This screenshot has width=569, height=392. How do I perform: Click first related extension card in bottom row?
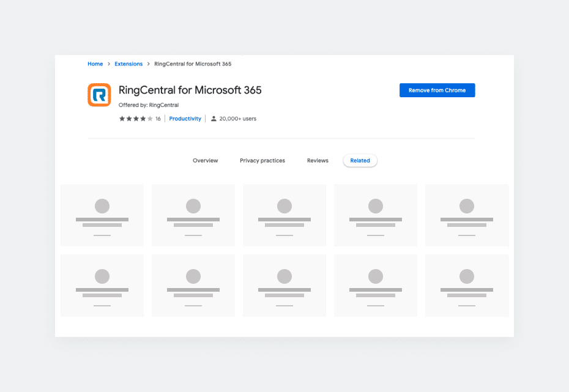102,286
